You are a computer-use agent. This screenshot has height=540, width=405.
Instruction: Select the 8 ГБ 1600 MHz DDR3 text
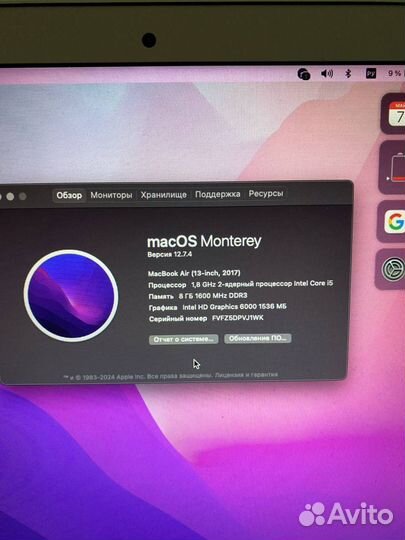click(x=213, y=295)
